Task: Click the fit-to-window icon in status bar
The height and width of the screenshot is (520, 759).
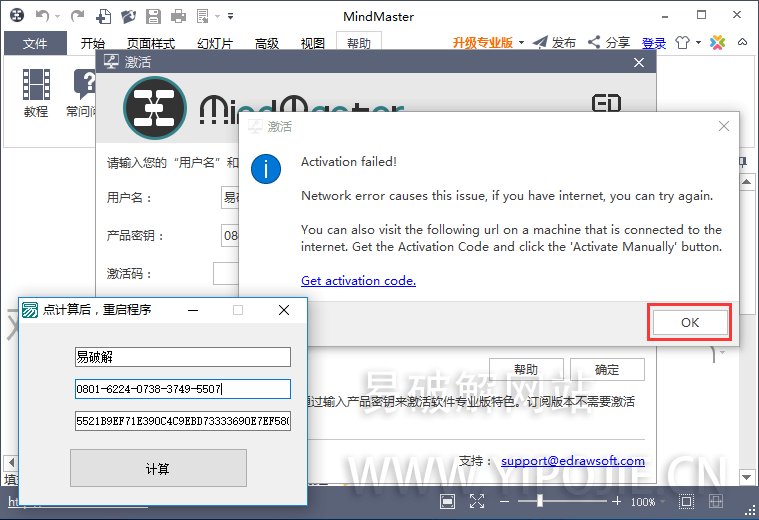Action: pos(686,502)
